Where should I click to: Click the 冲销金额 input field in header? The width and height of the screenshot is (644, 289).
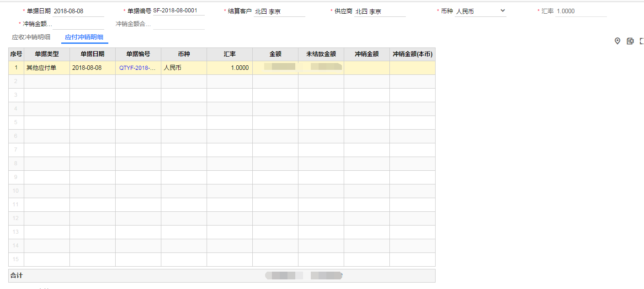point(78,24)
